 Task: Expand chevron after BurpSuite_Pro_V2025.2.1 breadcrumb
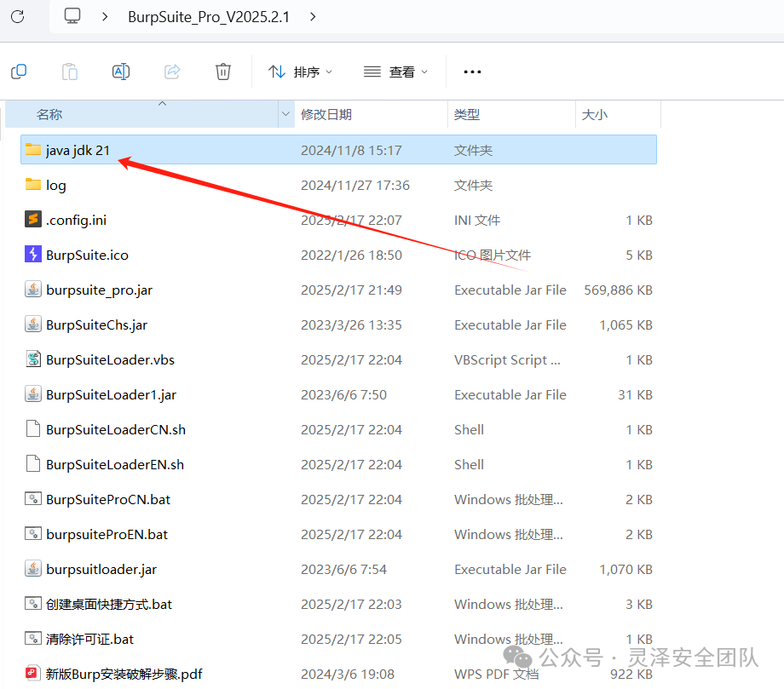click(x=313, y=16)
